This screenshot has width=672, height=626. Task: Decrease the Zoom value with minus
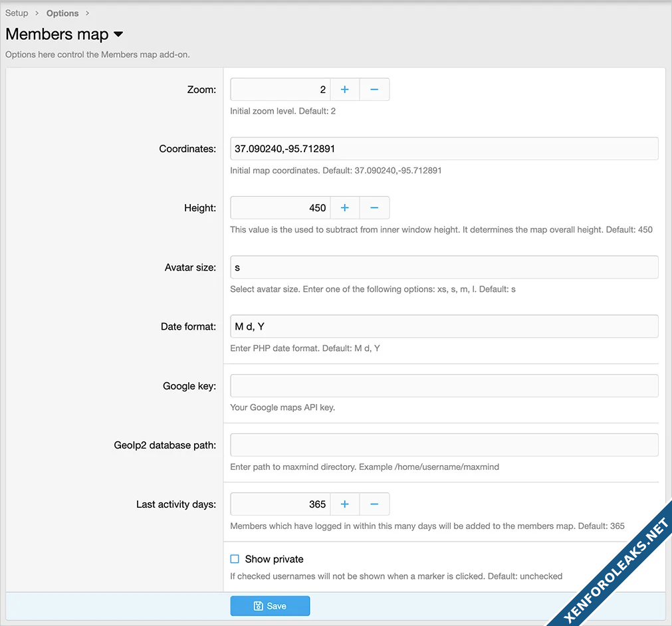pos(374,90)
